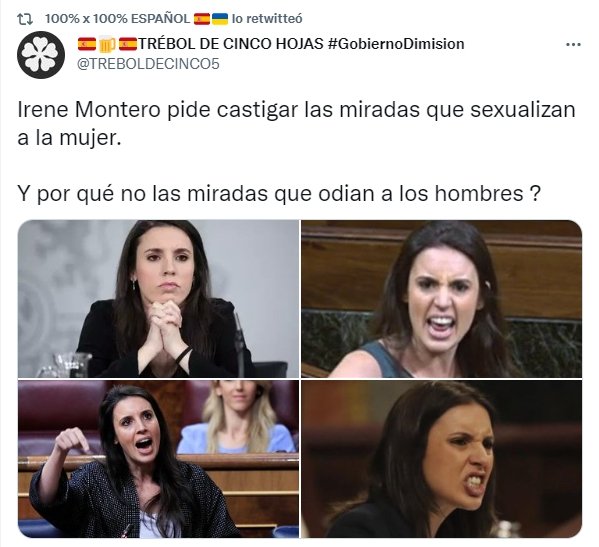
Task: Click the Spain flag next to ESPAÑOL
Action: [202, 19]
